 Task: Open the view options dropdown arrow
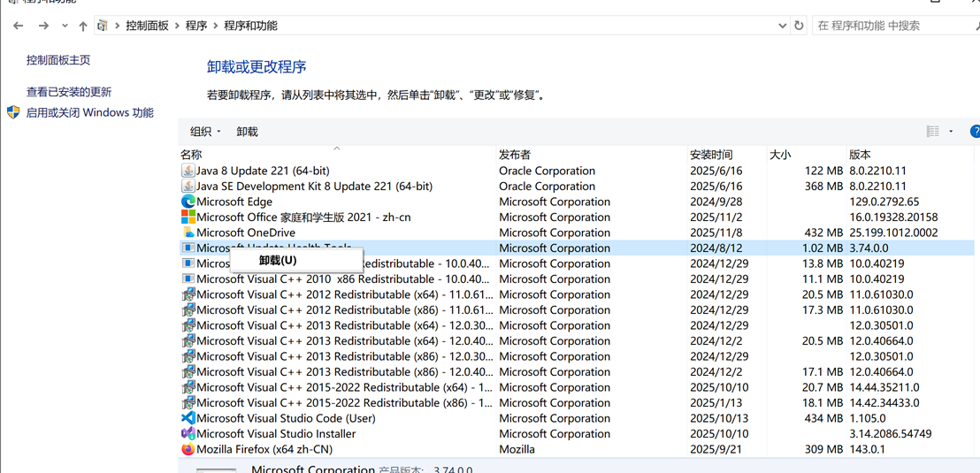(x=951, y=131)
